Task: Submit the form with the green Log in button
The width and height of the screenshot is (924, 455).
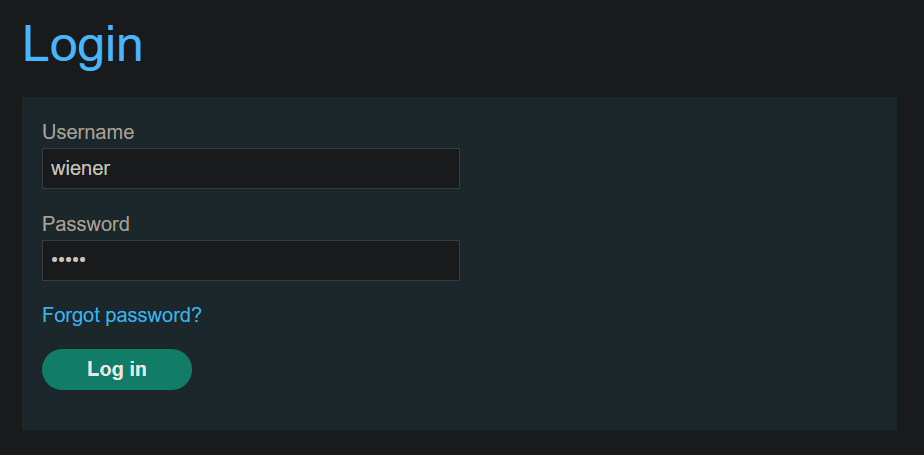Action: tap(117, 369)
